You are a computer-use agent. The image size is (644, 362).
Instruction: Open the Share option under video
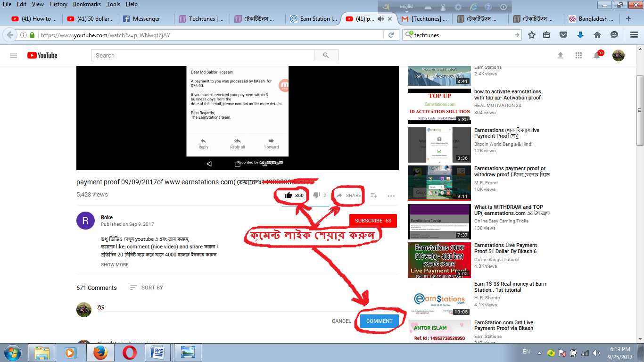[348, 195]
